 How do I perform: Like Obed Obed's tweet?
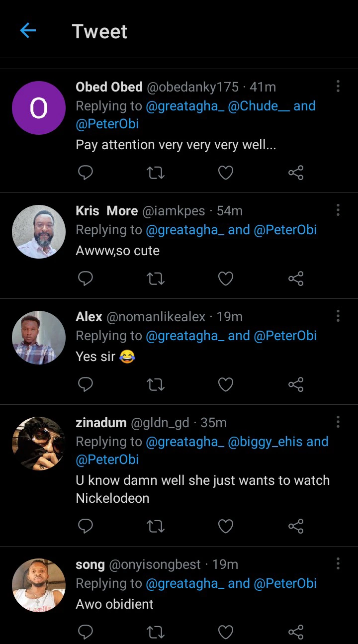(x=226, y=173)
